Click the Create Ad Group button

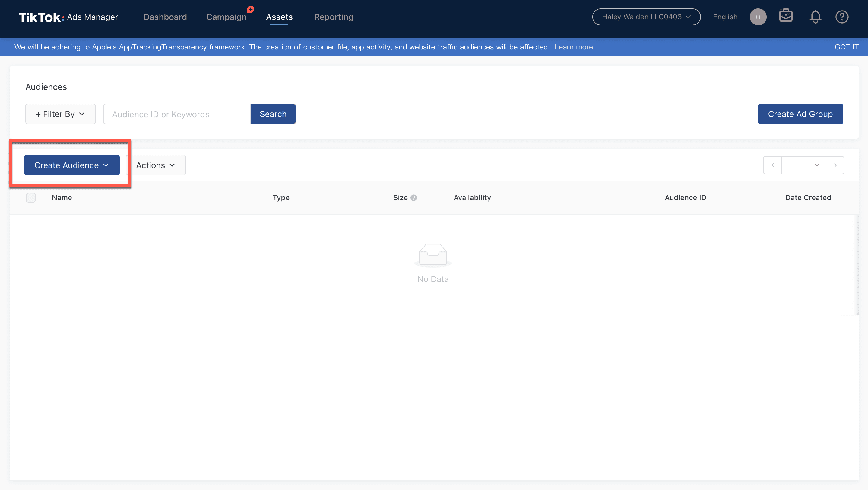coord(800,114)
